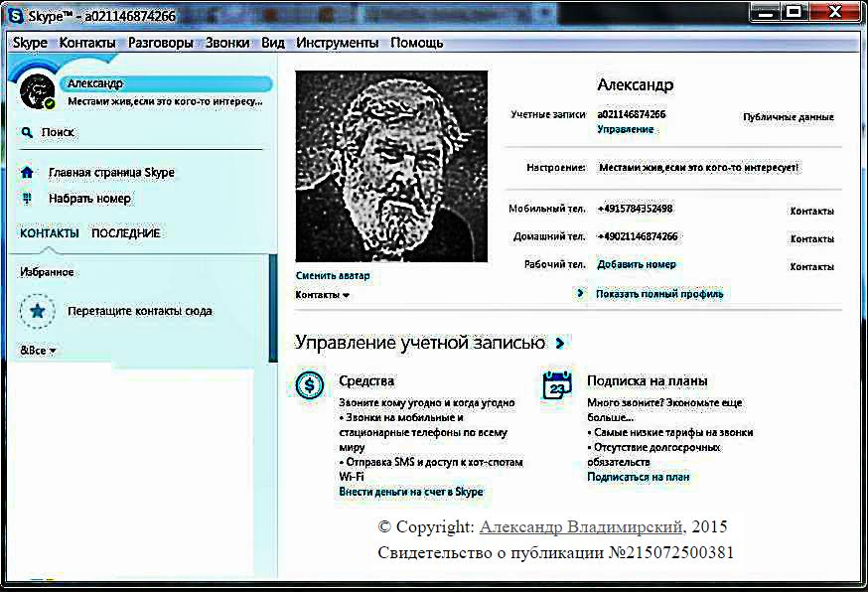
Task: Click the large profile avatar picture
Action: pyautogui.click(x=391, y=166)
